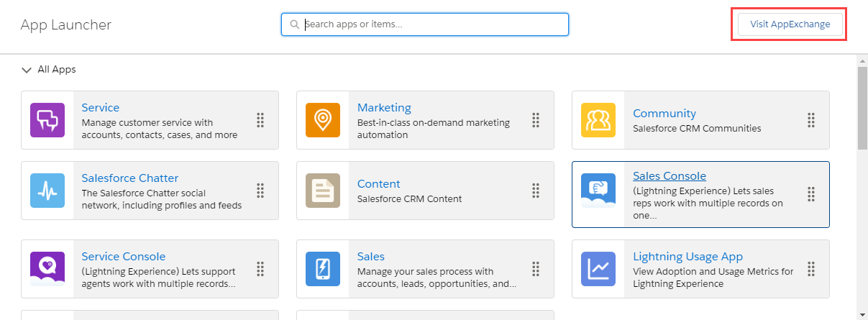868x320 pixels.
Task: Open the Salesforce Chatter link
Action: pyautogui.click(x=130, y=178)
